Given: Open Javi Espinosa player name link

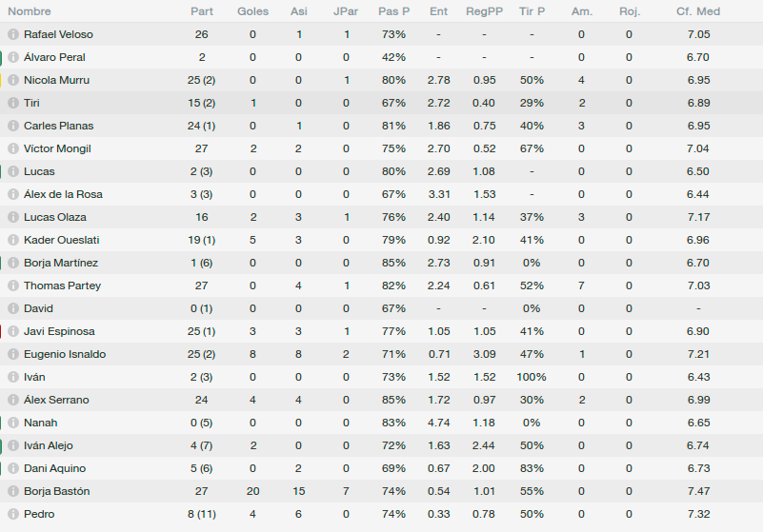Looking at the screenshot, I should (x=59, y=331).
